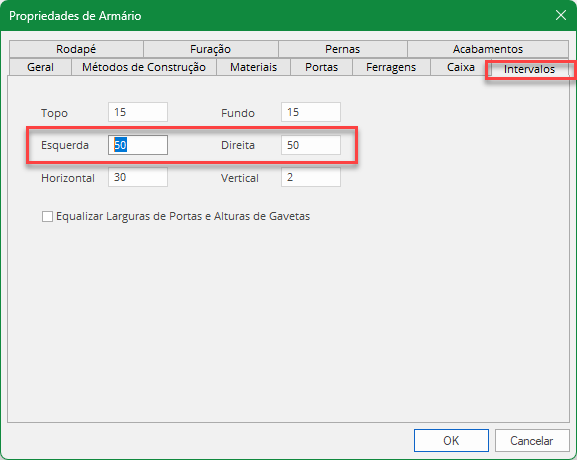Switch to Métodos de Construção tab

[x=144, y=67]
